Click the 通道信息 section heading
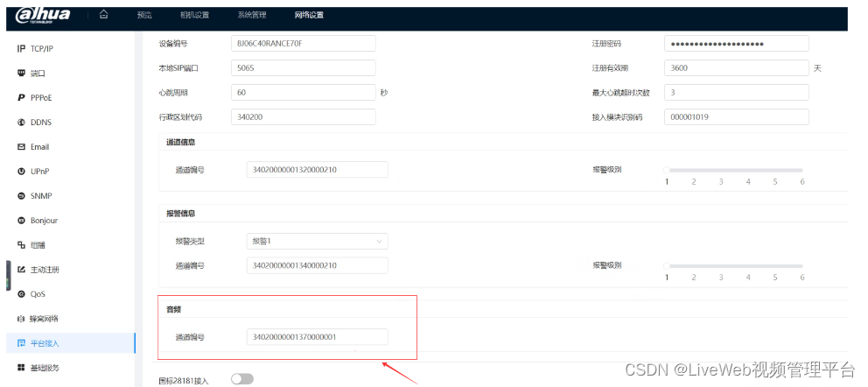 180,142
